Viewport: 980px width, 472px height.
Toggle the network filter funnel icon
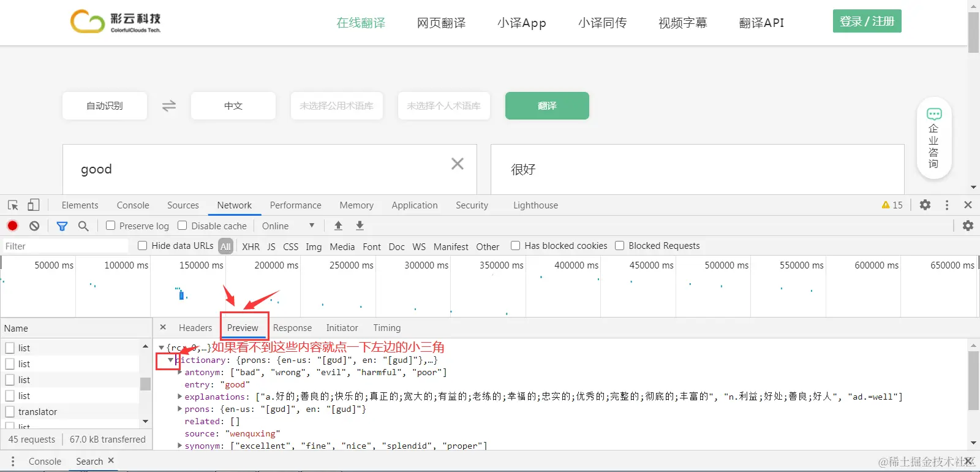pos(62,226)
